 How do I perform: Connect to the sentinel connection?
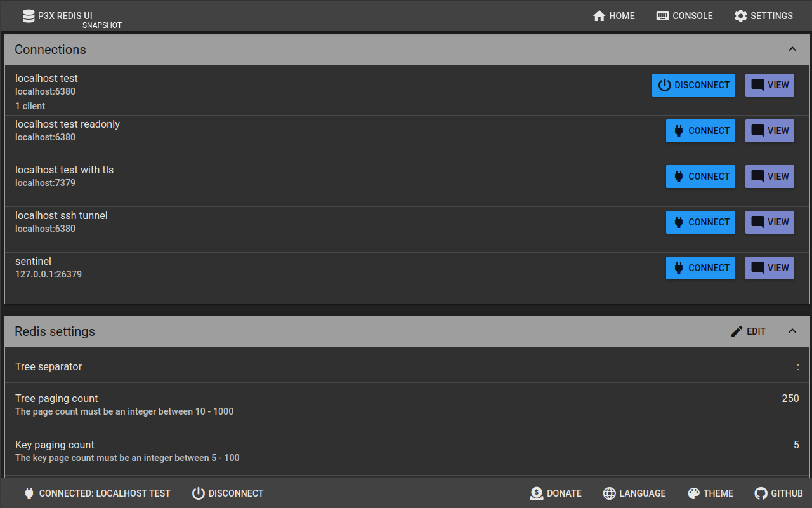tap(700, 268)
